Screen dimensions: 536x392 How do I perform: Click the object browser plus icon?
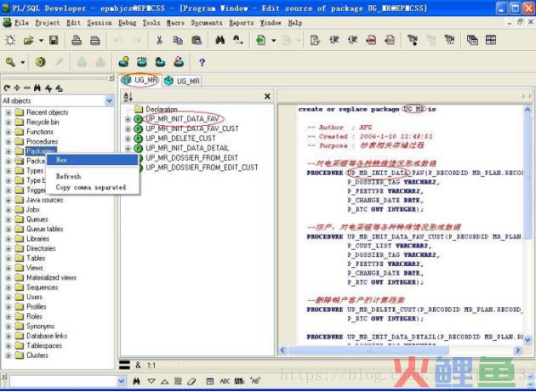17,88
